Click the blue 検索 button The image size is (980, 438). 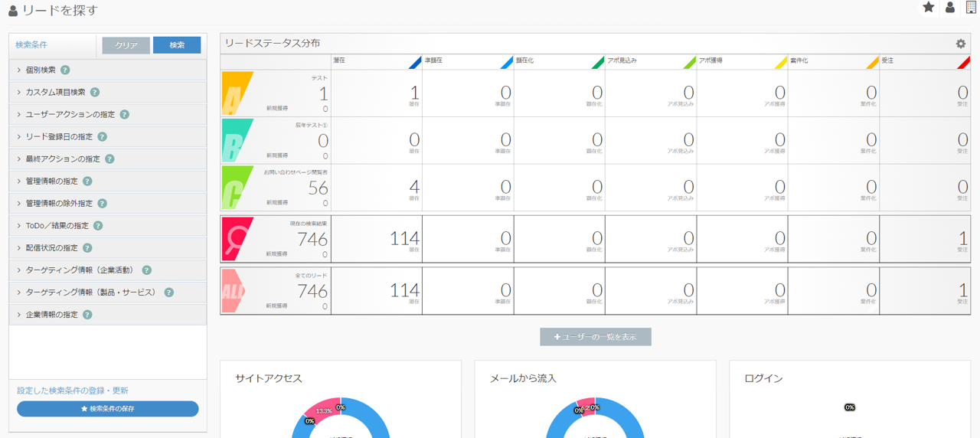(177, 45)
